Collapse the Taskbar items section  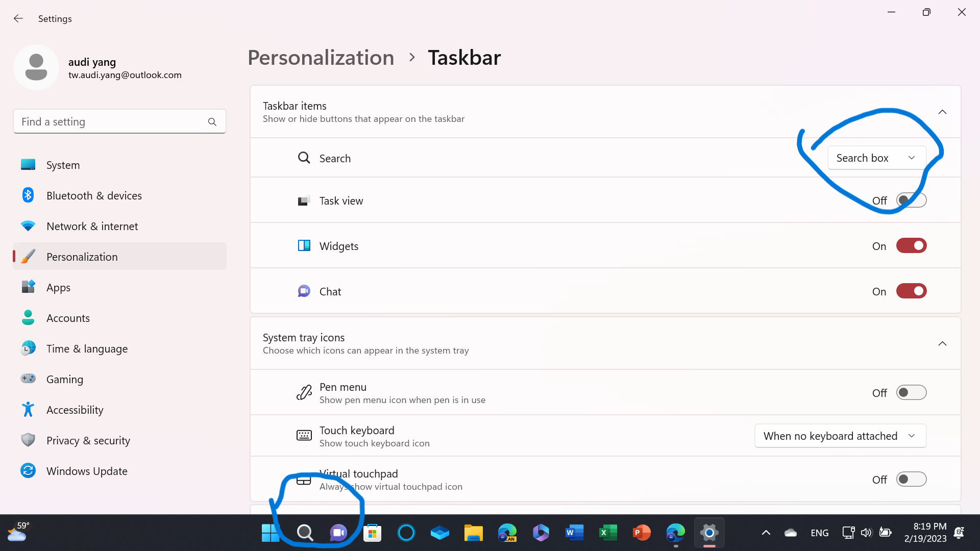coord(942,112)
